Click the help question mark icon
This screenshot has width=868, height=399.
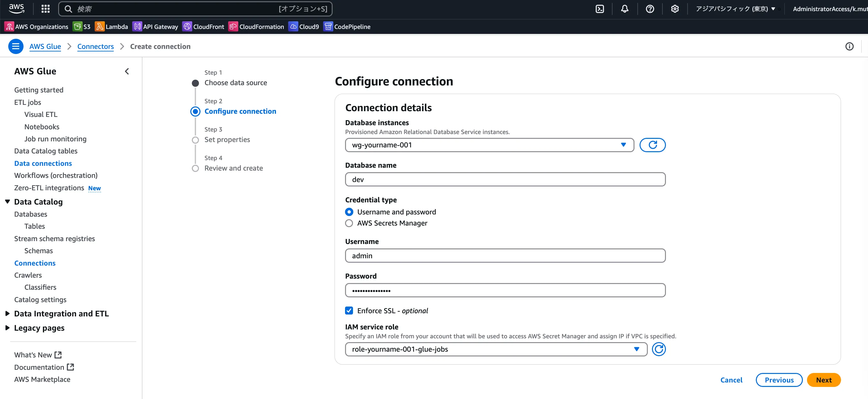650,9
